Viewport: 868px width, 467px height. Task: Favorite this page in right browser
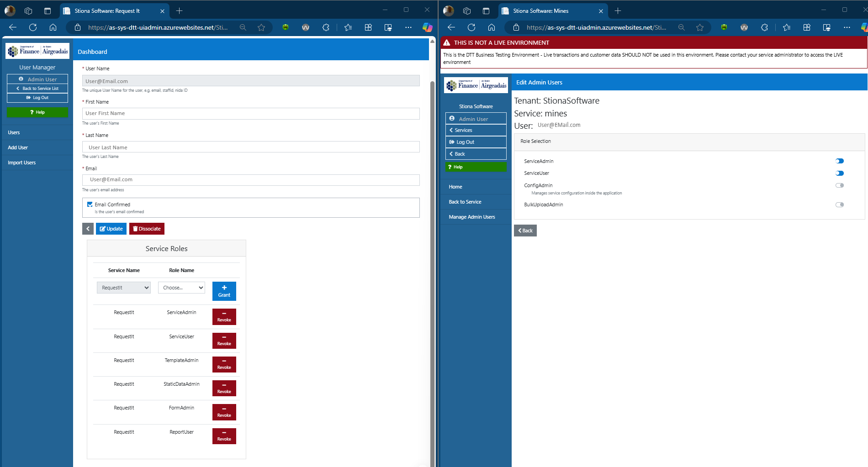coord(700,27)
